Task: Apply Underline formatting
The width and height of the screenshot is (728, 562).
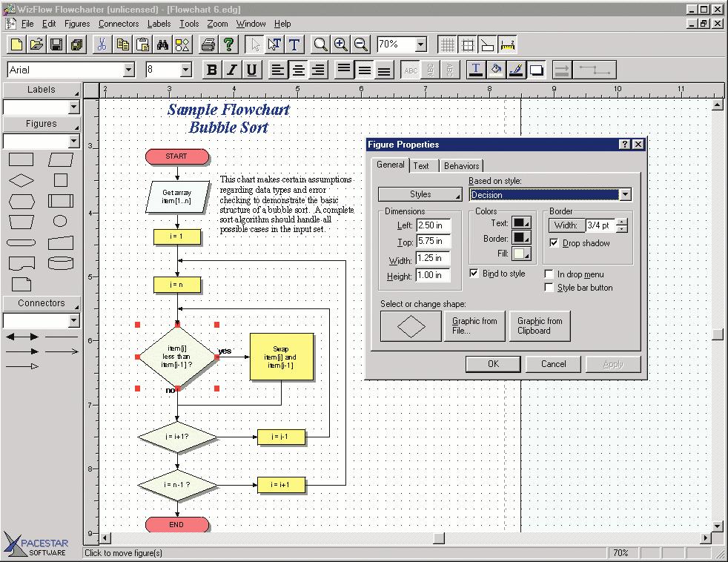Action: coord(251,70)
